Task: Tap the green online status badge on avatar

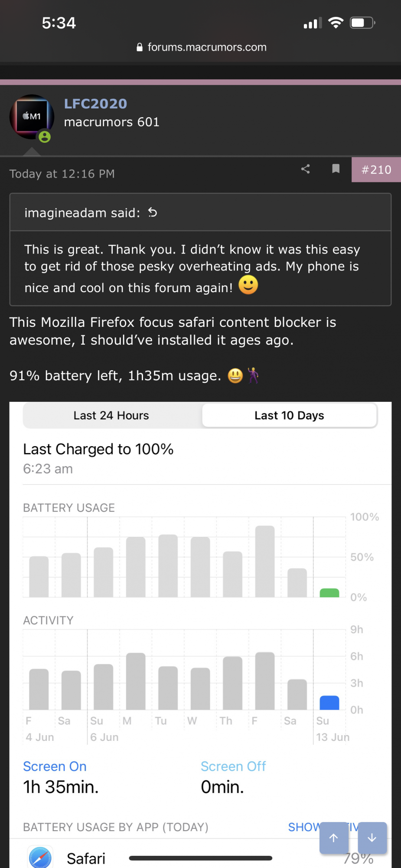Action: (45, 137)
